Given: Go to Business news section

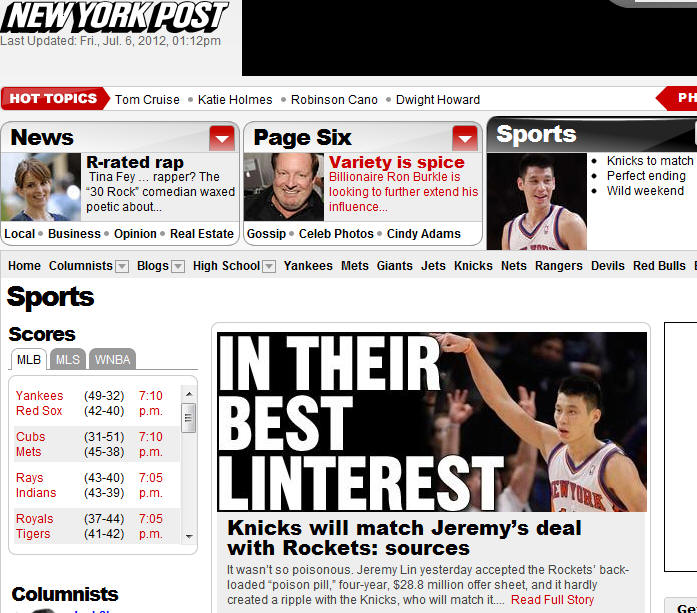Looking at the screenshot, I should click(74, 234).
